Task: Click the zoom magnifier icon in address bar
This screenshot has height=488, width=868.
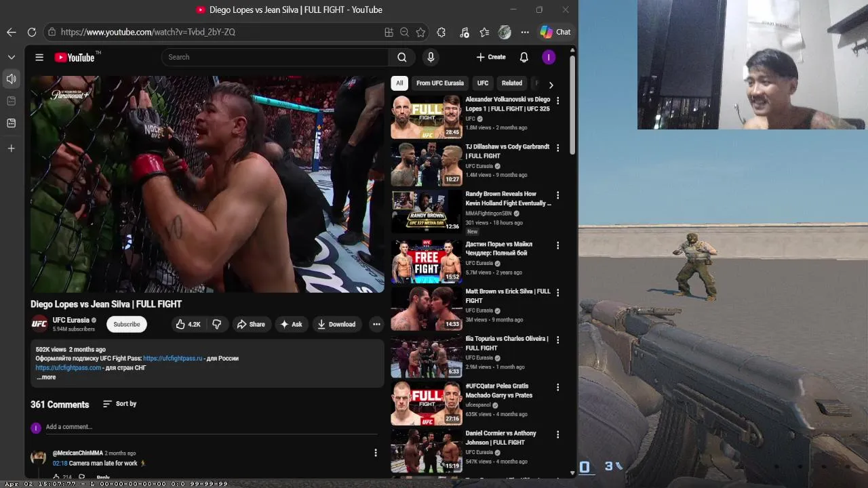Action: (x=404, y=32)
